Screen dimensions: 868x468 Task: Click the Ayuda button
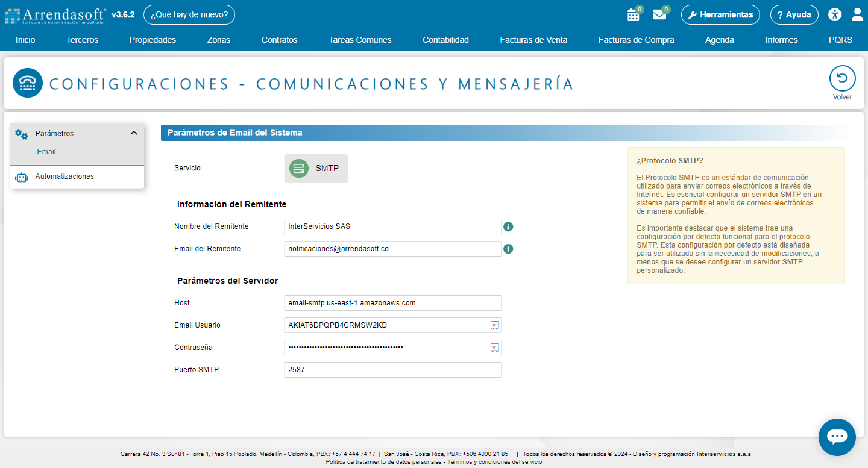(794, 15)
